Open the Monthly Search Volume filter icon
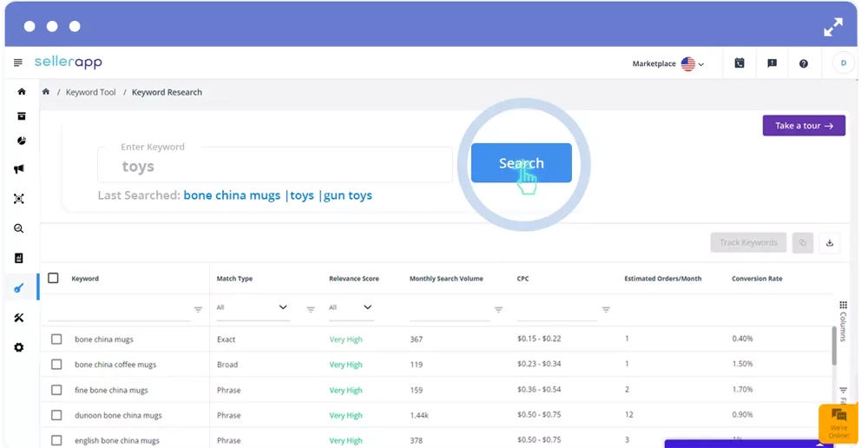Viewport: 868px width, 448px height. 498,310
